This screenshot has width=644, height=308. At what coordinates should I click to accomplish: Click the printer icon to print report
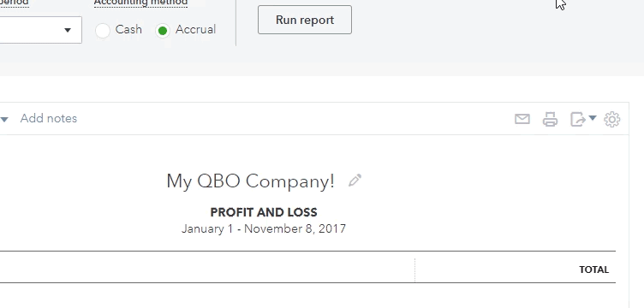[550, 119]
